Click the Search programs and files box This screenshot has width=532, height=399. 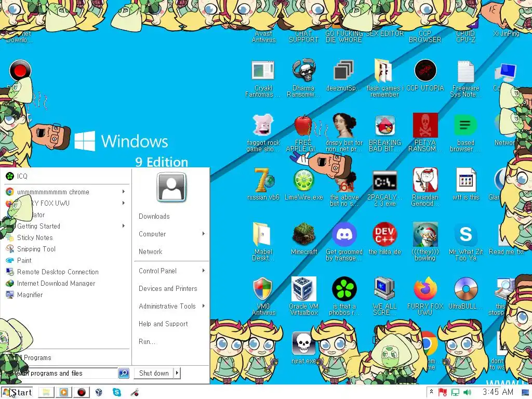point(61,373)
